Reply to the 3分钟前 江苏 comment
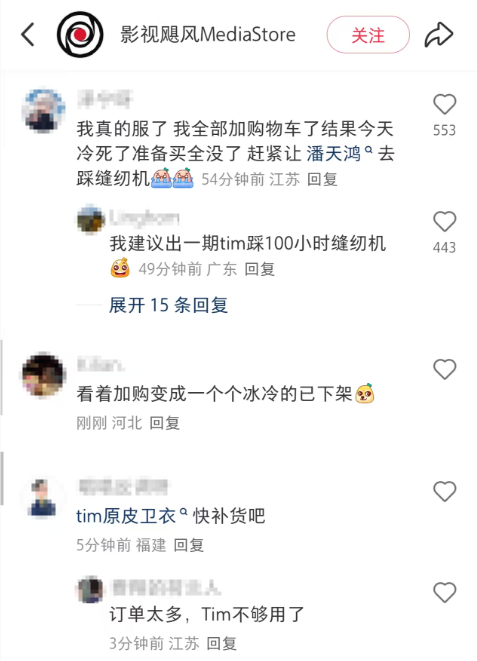Screen dimensions: 477x661 point(222,644)
